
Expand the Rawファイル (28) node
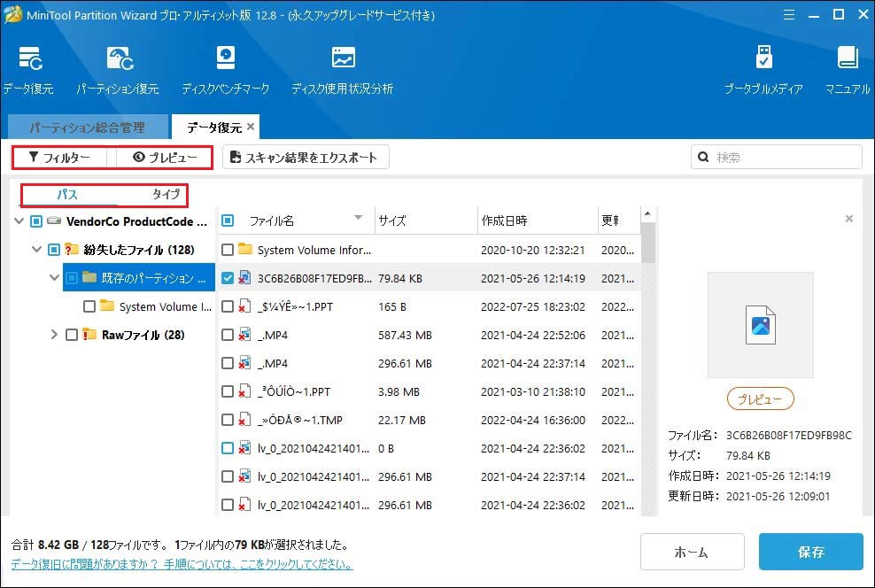(x=54, y=334)
